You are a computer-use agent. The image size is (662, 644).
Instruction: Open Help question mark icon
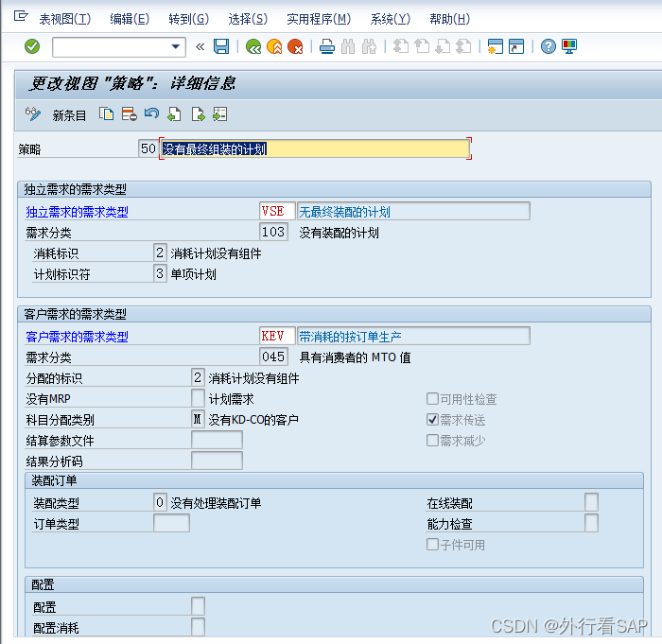coord(548,46)
